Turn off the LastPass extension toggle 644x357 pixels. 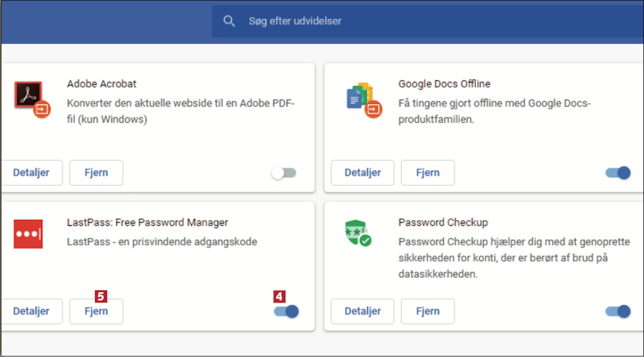(286, 311)
